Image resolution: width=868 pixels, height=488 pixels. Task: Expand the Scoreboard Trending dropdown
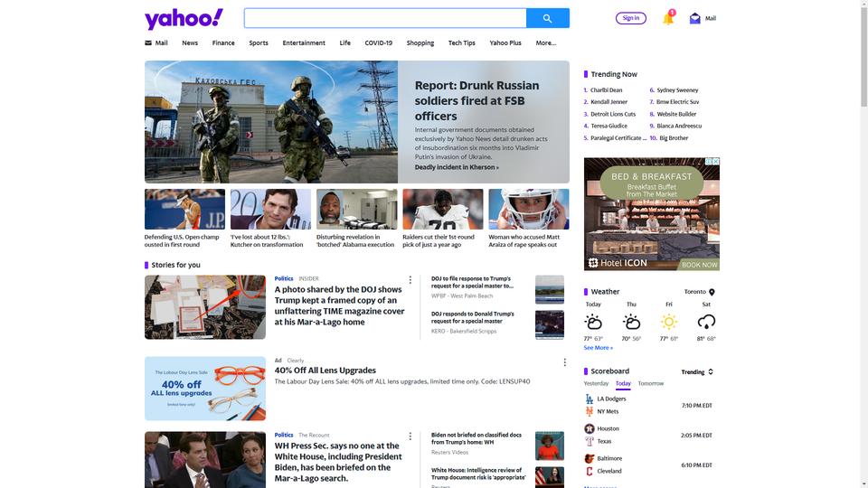pyautogui.click(x=697, y=371)
